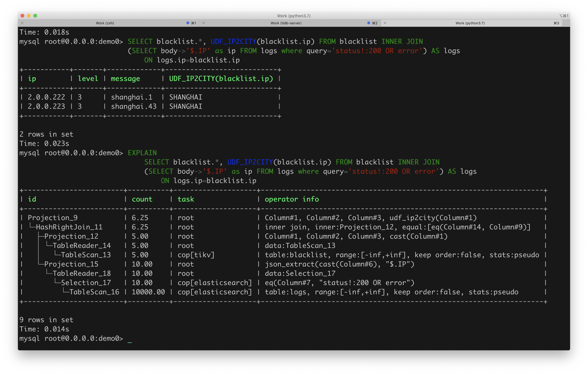The width and height of the screenshot is (588, 374).
Task: Click the yellow minimize window button
Action: pos(29,16)
